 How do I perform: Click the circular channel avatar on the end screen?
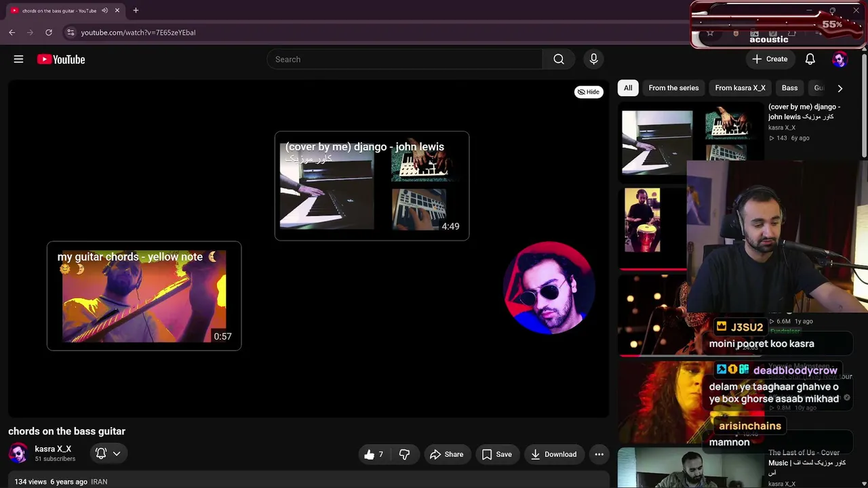[x=549, y=288]
